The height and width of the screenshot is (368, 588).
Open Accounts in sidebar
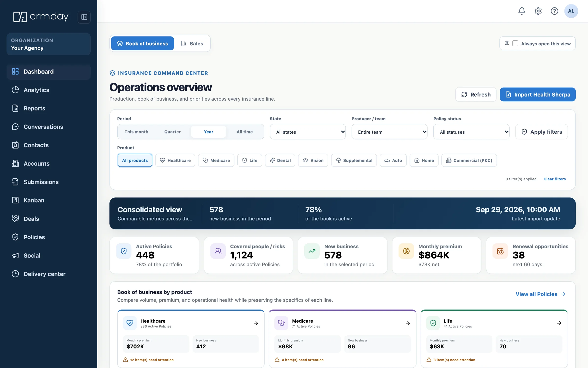(x=49, y=163)
